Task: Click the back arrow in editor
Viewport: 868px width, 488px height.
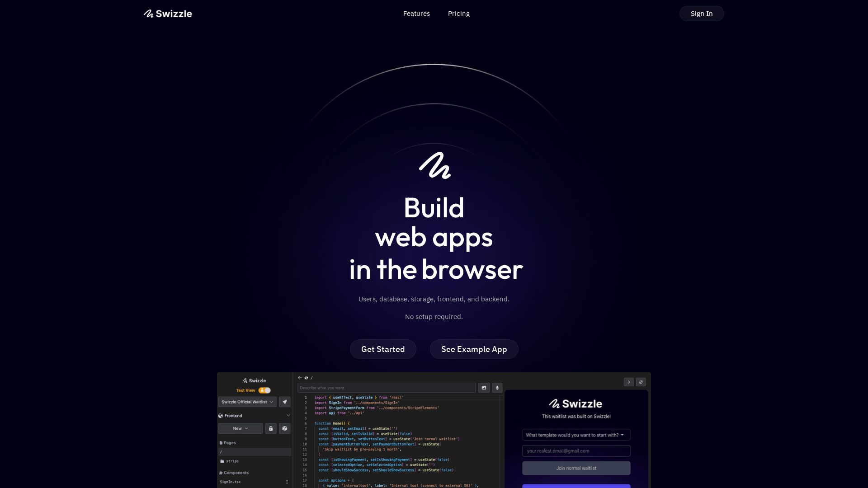Action: point(300,378)
